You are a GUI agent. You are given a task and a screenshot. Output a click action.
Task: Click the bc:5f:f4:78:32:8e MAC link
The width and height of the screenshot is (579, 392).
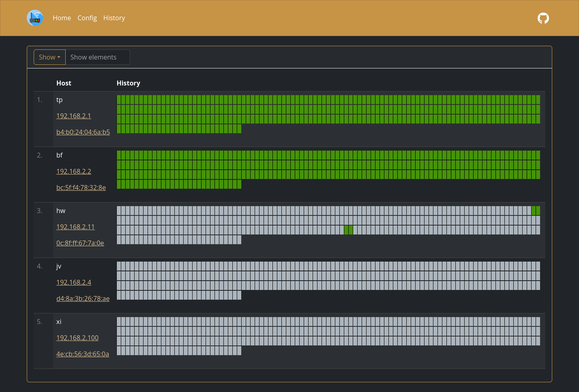(x=81, y=187)
